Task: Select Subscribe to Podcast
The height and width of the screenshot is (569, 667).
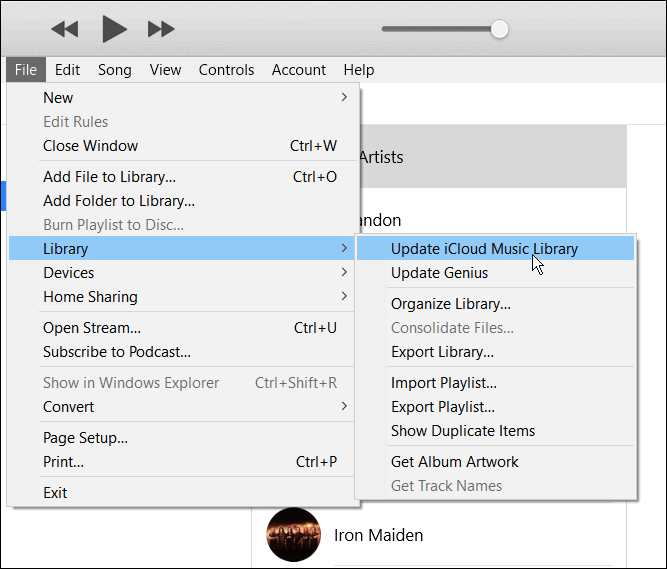Action: tap(183, 352)
